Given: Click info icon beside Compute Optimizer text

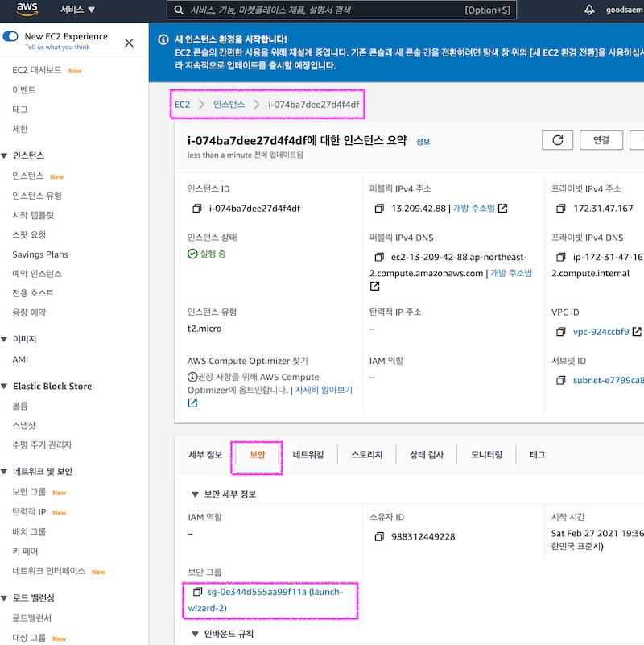Looking at the screenshot, I should pos(192,377).
